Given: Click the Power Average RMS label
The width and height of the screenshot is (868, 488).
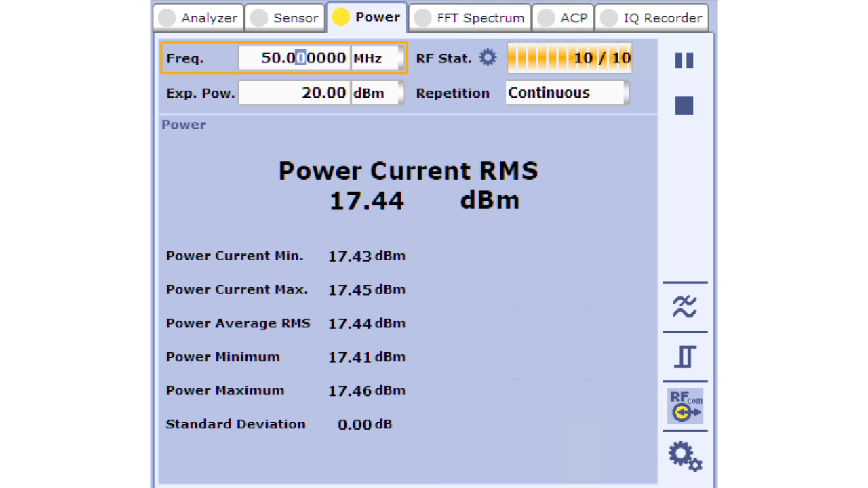Looking at the screenshot, I should coord(238,323).
